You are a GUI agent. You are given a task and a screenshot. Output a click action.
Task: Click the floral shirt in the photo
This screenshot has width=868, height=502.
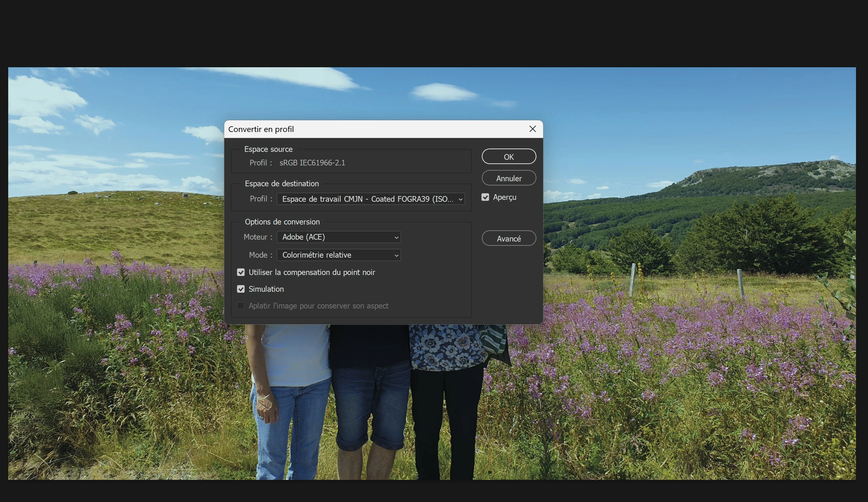coord(444,346)
